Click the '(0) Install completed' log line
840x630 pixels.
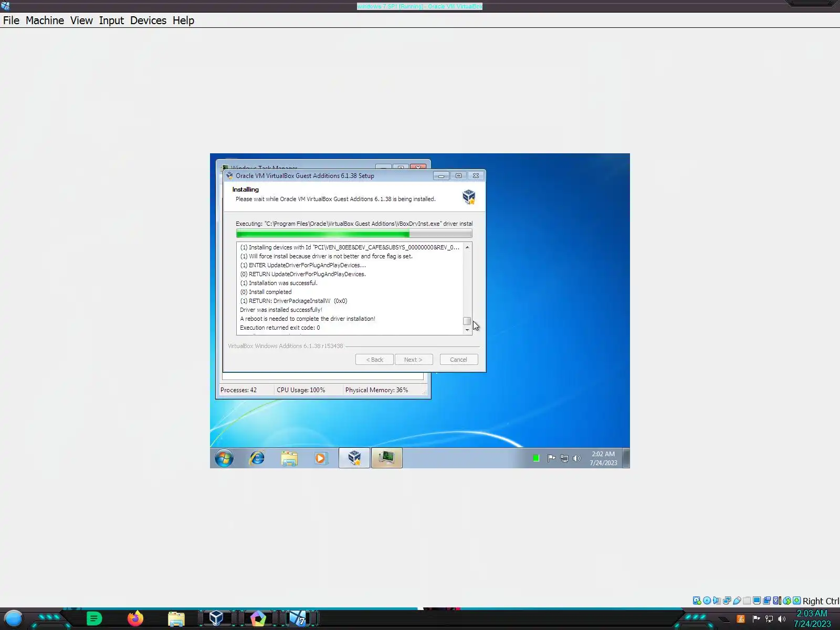click(266, 292)
